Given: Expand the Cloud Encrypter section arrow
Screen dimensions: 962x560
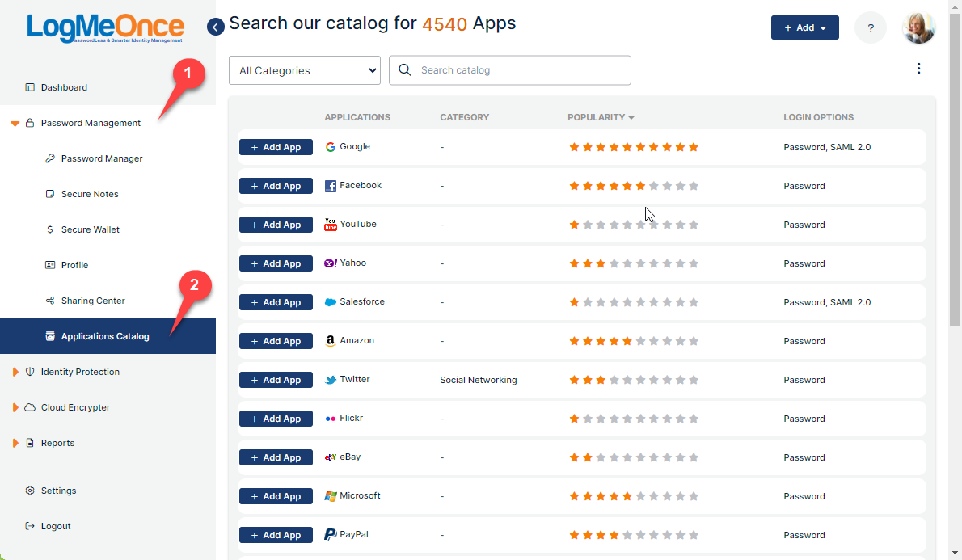Looking at the screenshot, I should tap(15, 407).
